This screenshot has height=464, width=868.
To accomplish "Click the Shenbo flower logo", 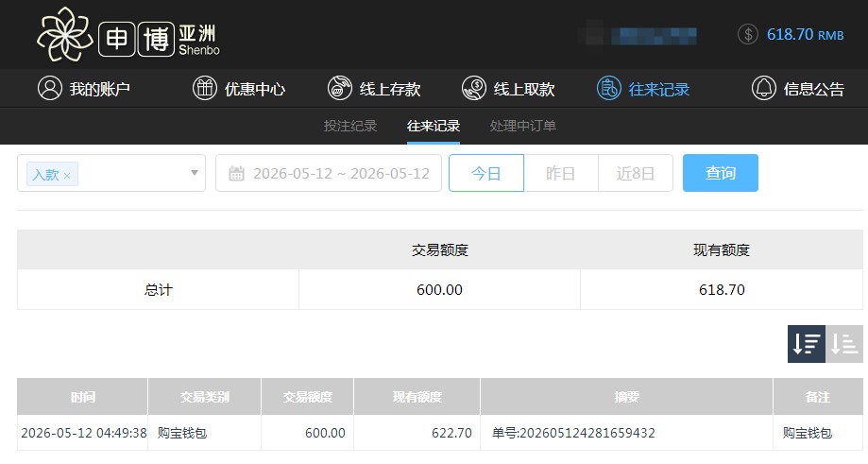I will point(65,34).
